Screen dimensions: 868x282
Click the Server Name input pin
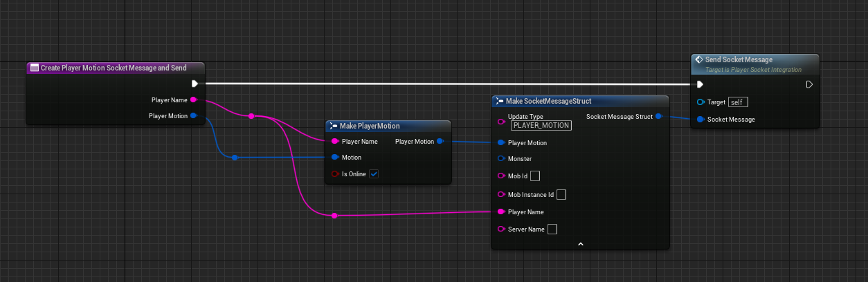point(501,229)
